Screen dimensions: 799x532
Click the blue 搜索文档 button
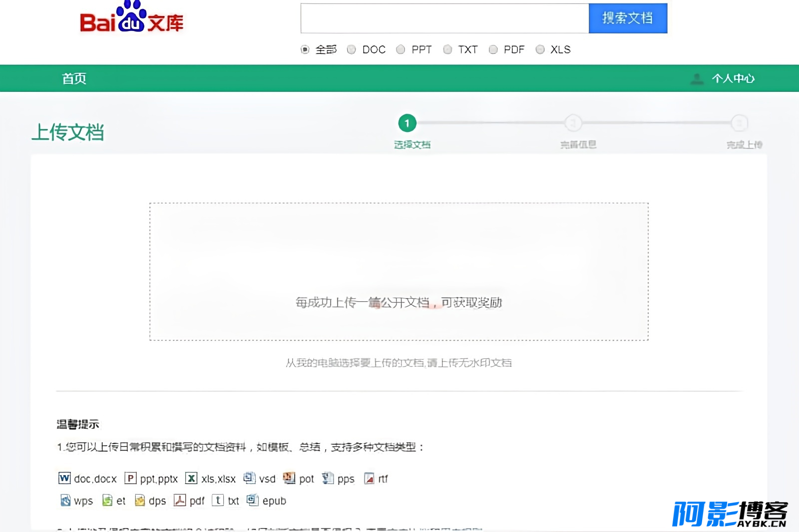[x=628, y=18]
